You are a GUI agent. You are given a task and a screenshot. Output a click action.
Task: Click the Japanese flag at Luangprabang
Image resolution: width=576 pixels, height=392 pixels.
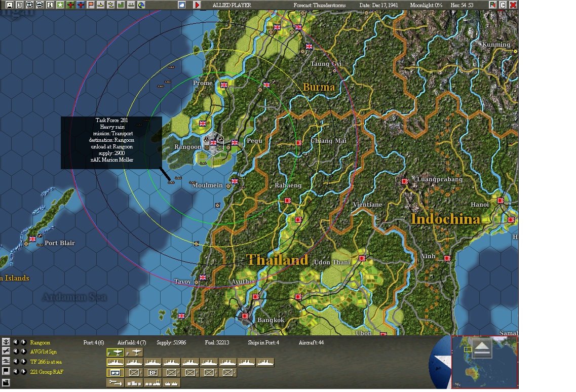point(405,181)
